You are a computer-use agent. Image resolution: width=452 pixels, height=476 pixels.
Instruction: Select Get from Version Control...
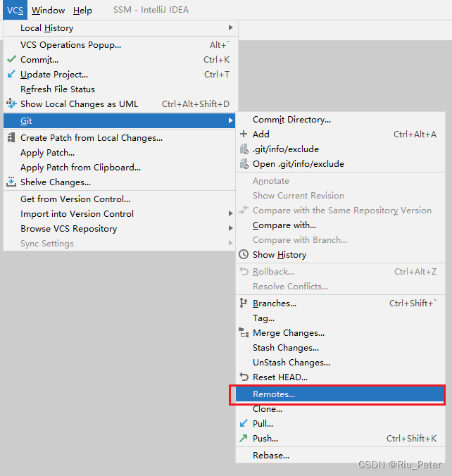click(x=119, y=199)
